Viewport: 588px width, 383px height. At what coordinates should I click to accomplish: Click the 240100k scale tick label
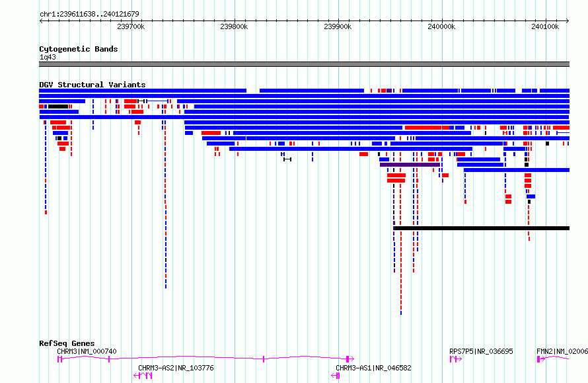coord(545,26)
